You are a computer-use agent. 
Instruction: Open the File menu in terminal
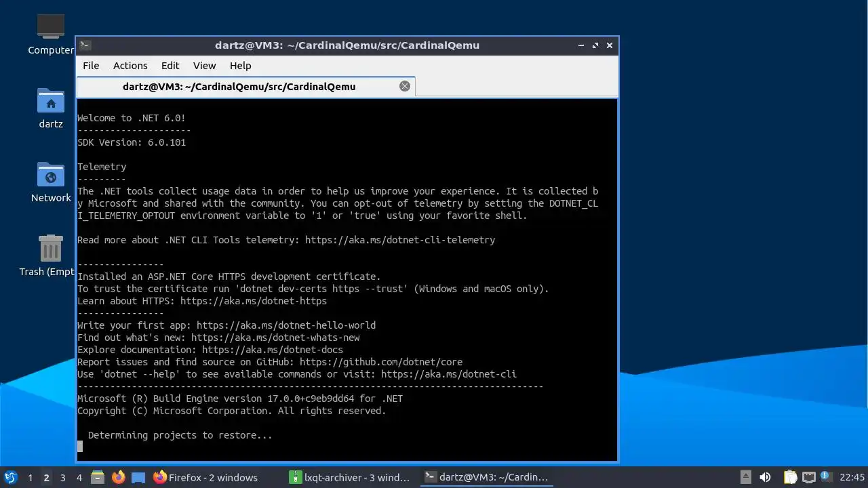coord(91,66)
